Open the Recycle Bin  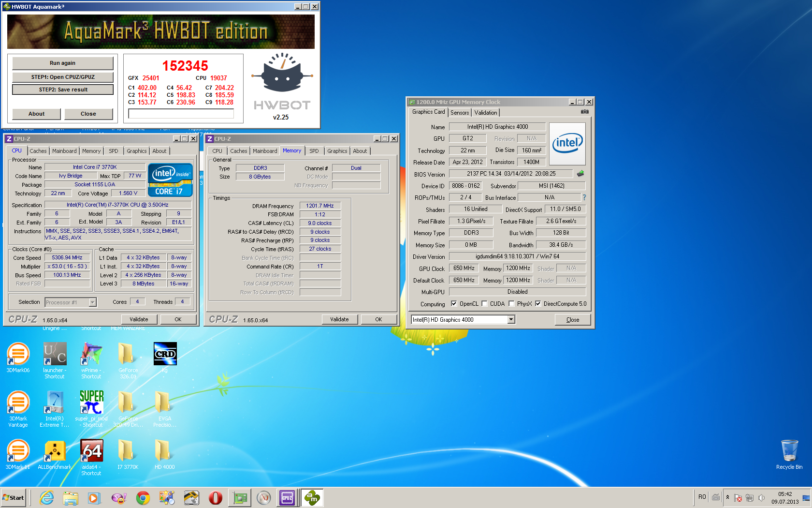789,454
